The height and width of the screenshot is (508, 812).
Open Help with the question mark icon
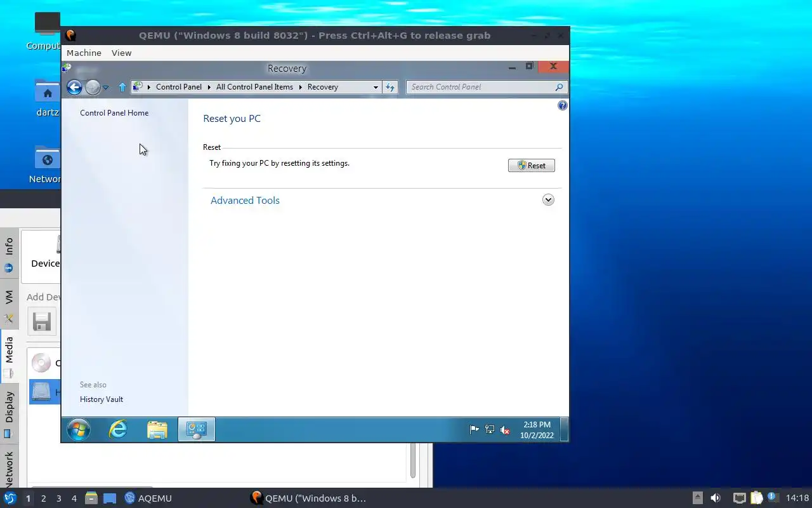(562, 105)
